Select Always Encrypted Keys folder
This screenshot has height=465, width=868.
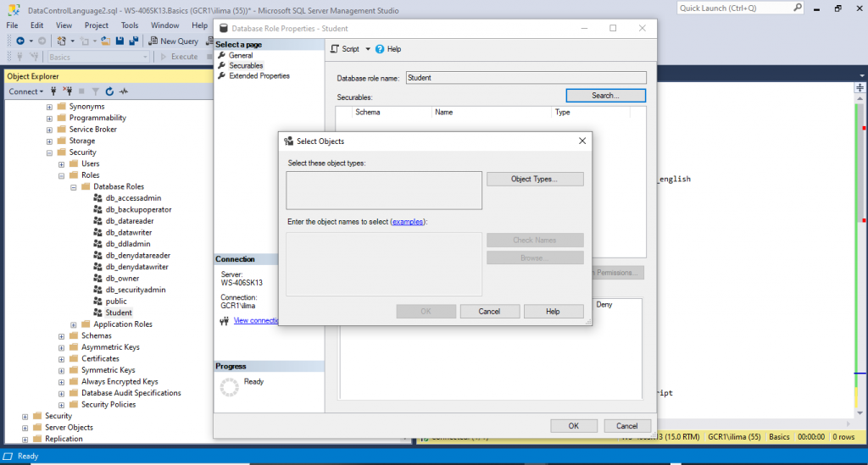click(120, 381)
